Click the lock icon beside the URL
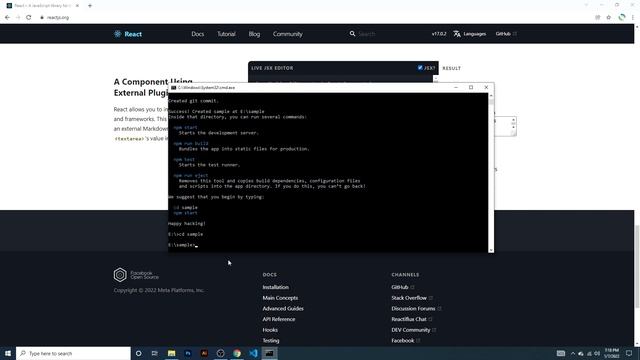Image resolution: width=640 pixels, height=360 pixels. pyautogui.click(x=42, y=18)
